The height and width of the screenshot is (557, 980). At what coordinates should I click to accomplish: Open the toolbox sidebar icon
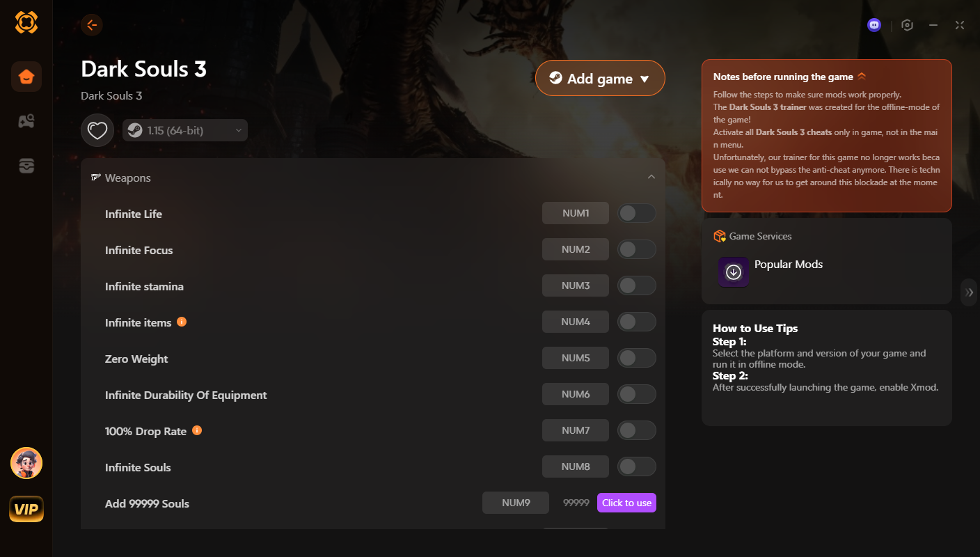[26, 166]
